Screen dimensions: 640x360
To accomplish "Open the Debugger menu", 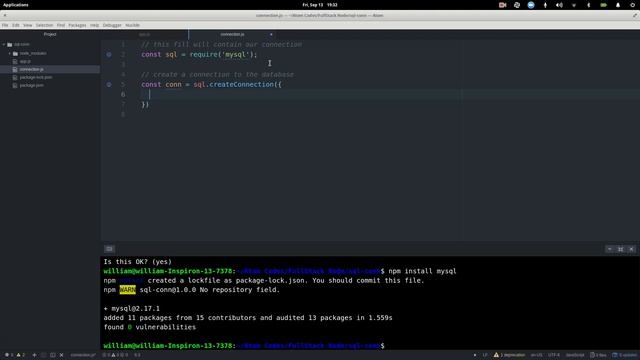I will 112,25.
